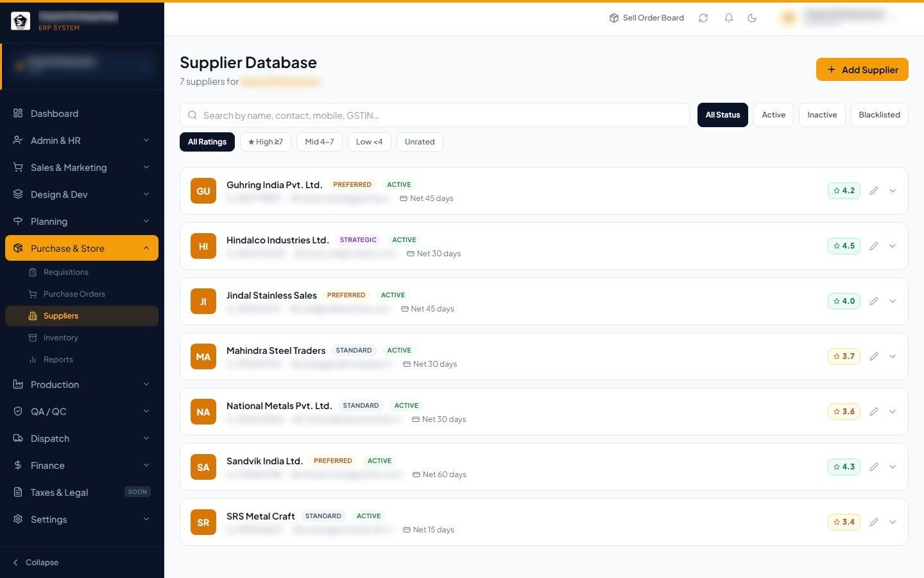
Task: Open Requisitions submenu item
Action: pos(81,272)
